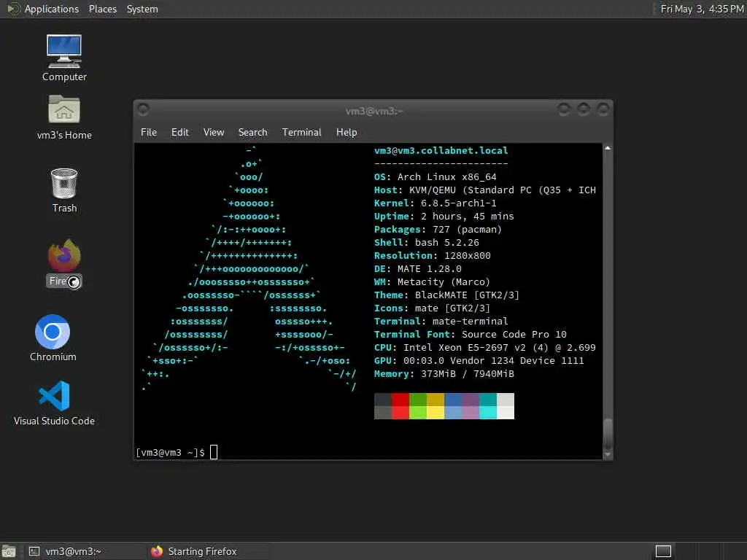The width and height of the screenshot is (747, 560).
Task: Click the 'DE: MATE 1.28.0' line
Action: [418, 268]
